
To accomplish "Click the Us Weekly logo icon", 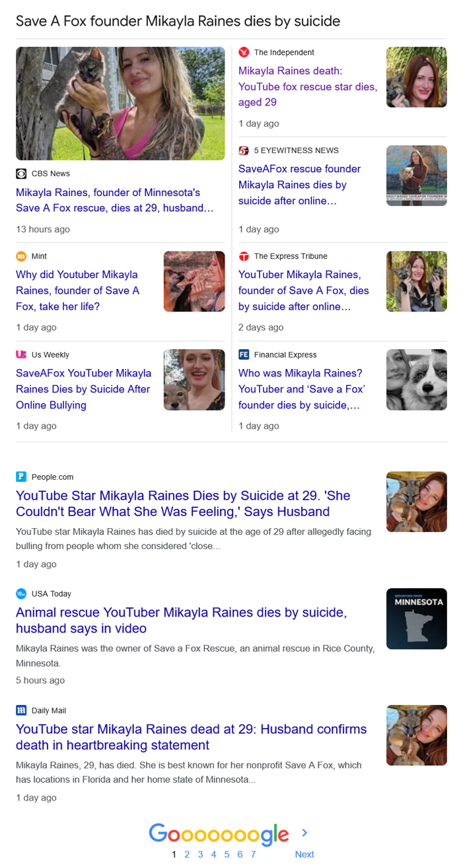I will (x=21, y=354).
